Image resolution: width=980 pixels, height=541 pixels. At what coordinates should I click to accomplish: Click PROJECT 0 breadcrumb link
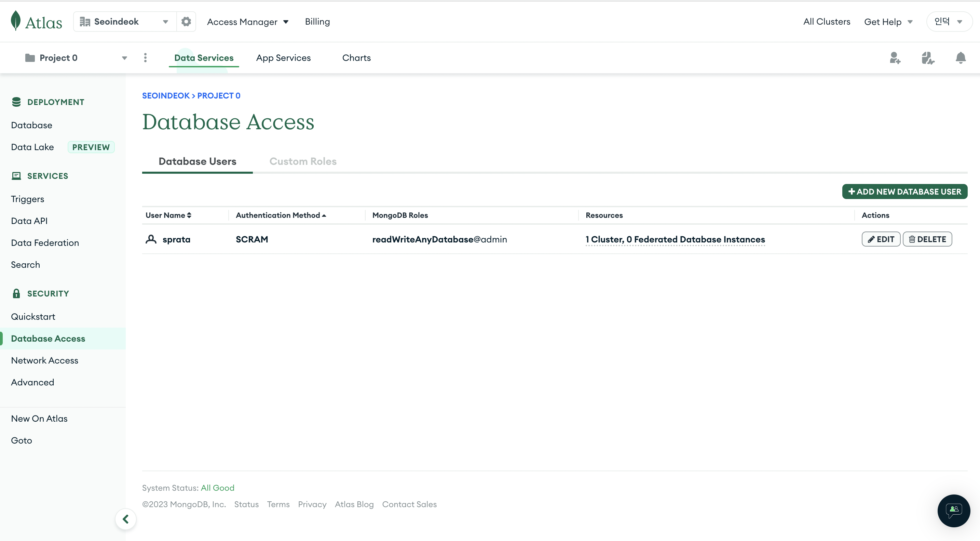[219, 95]
